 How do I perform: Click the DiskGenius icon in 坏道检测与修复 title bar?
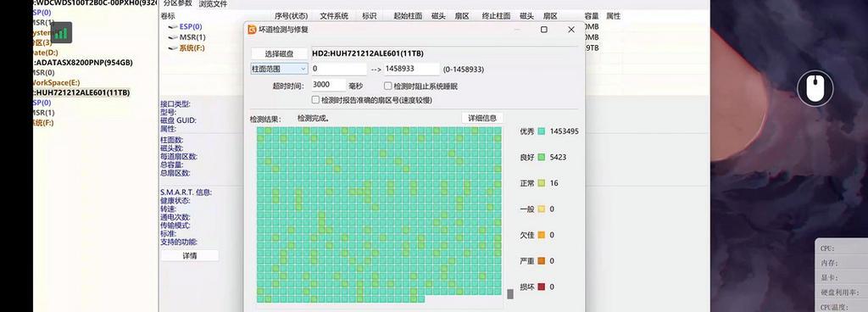[252, 30]
